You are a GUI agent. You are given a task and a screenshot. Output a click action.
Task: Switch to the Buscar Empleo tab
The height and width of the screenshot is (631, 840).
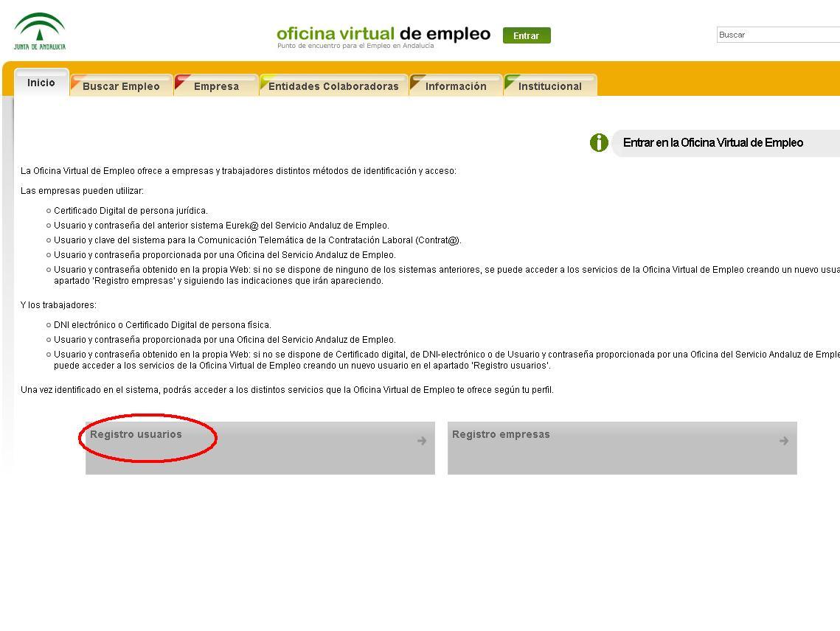pyautogui.click(x=121, y=86)
